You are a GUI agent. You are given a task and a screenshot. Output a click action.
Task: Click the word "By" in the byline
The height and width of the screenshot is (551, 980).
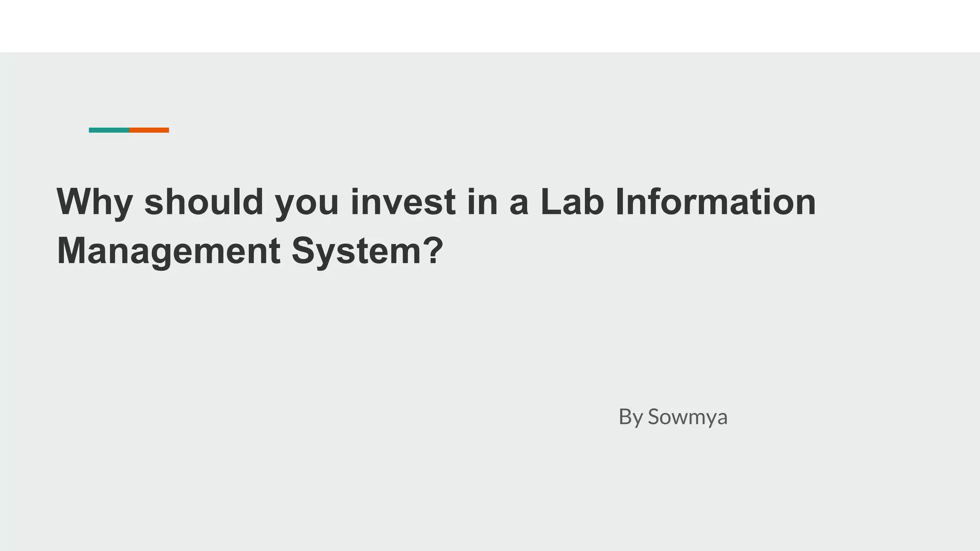pyautogui.click(x=630, y=417)
